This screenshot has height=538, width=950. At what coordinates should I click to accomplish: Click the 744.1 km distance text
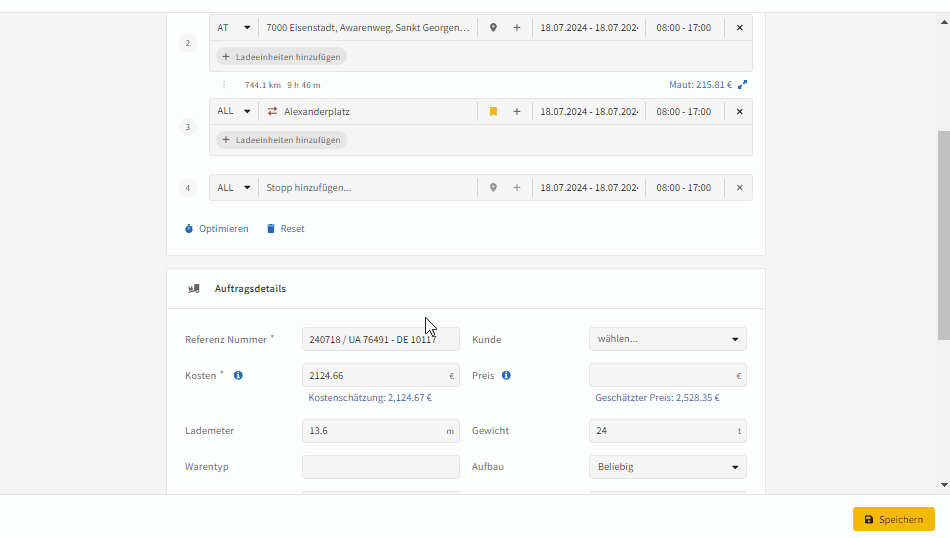pyautogui.click(x=263, y=85)
